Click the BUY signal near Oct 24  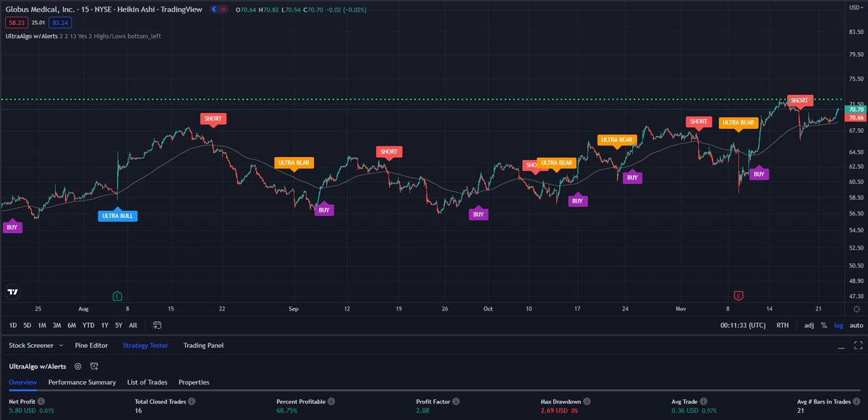point(632,177)
